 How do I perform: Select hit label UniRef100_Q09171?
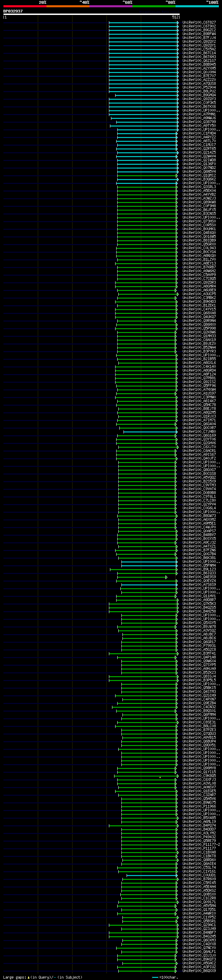[x=199, y=902]
